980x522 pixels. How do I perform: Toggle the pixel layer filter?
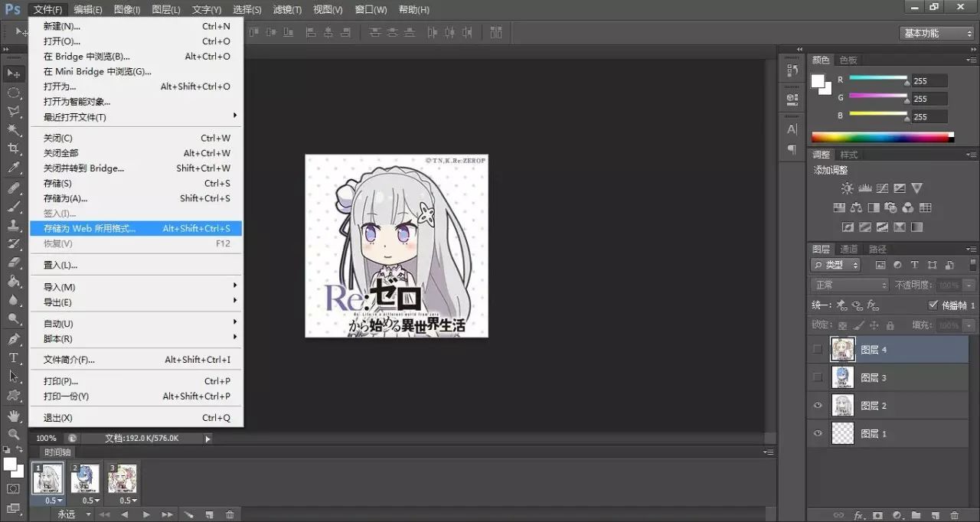point(880,265)
